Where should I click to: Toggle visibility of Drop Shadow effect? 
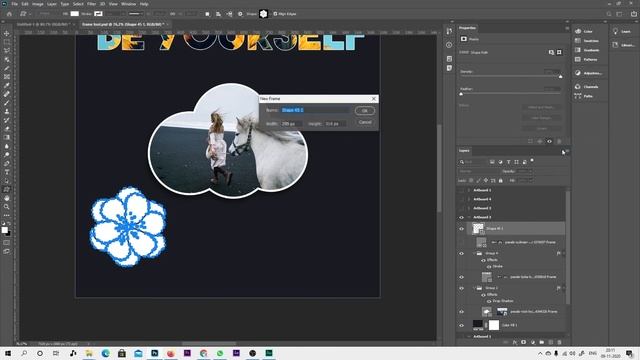click(489, 301)
